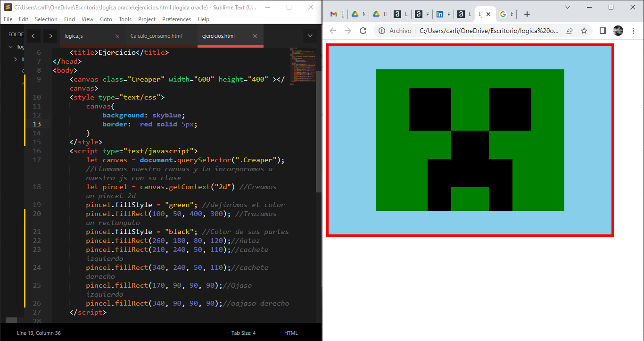Open the second Alura tab in Chrome

419,14
